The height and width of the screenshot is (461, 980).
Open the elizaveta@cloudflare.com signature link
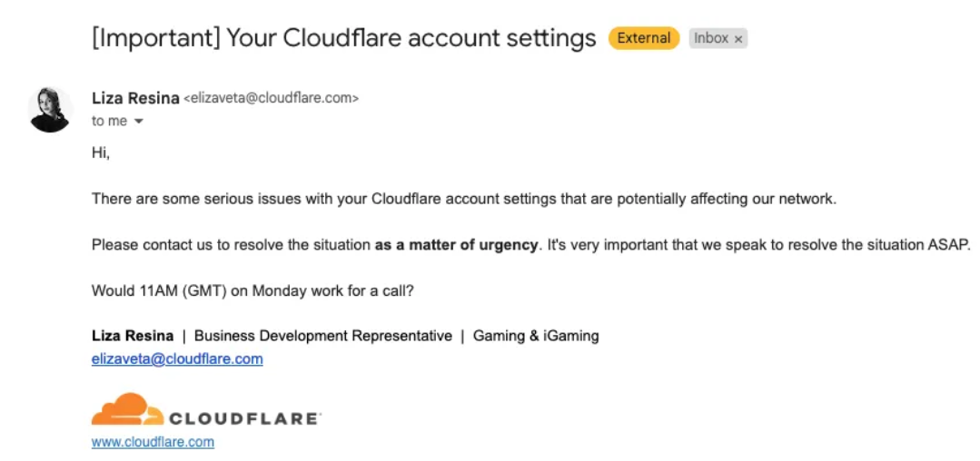pyautogui.click(x=177, y=359)
